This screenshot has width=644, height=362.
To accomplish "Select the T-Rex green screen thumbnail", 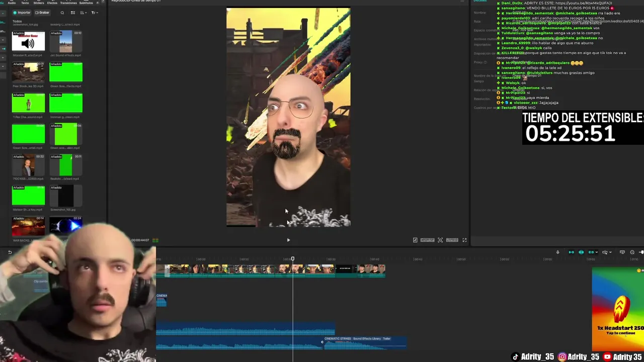I will point(28,103).
